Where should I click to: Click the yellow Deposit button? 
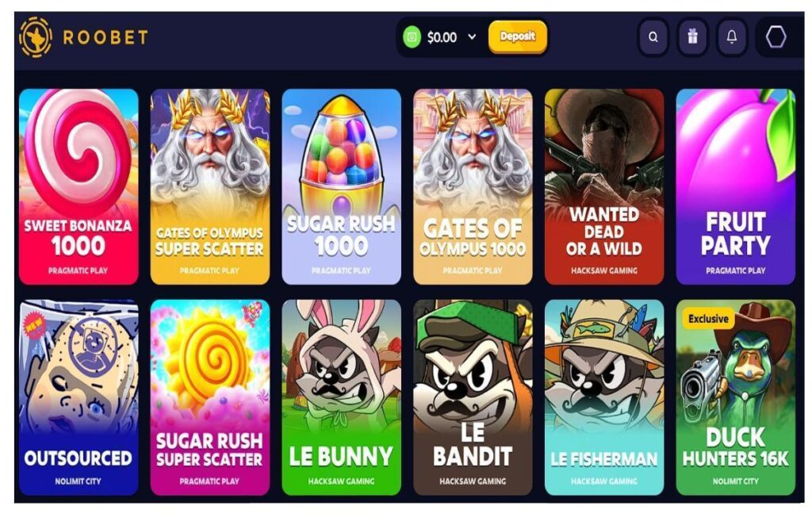pos(517,36)
